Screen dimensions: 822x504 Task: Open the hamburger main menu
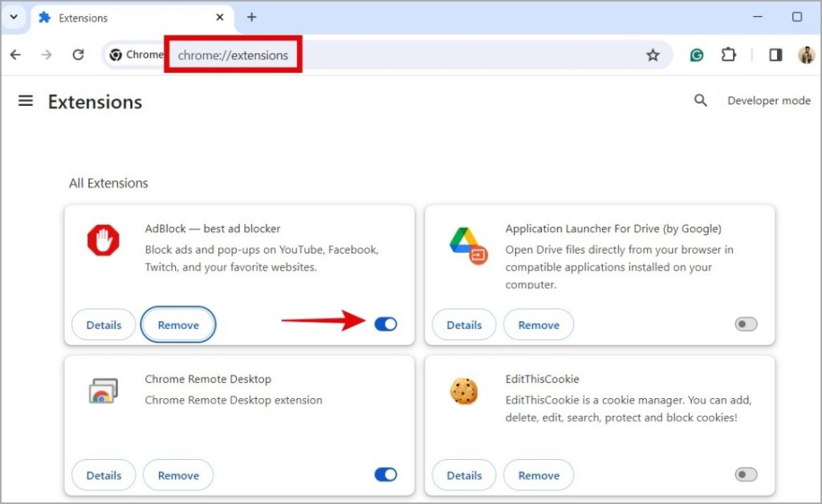26,100
